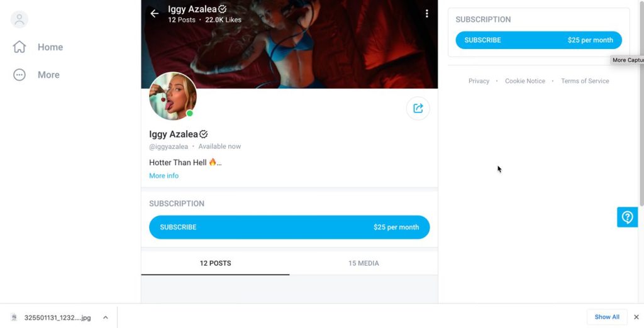The image size is (644, 328).
Task: Open the Cookie Notice link
Action: click(525, 81)
